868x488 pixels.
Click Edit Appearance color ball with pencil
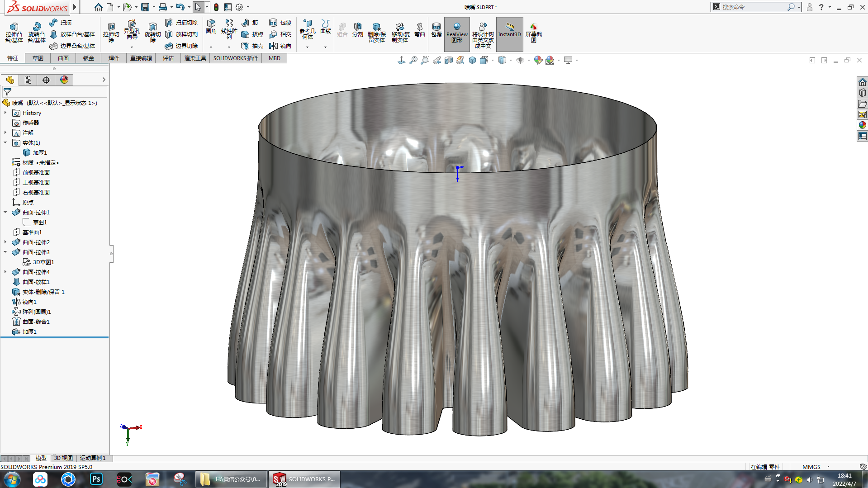click(537, 60)
